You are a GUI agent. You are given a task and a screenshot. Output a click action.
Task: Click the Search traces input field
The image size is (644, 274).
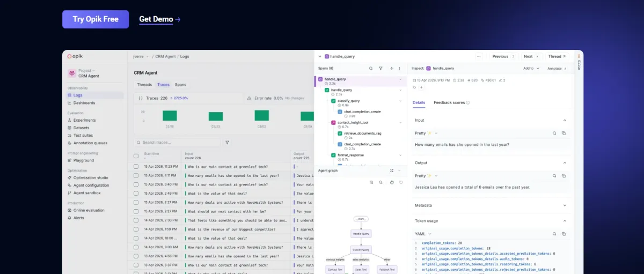(178, 143)
